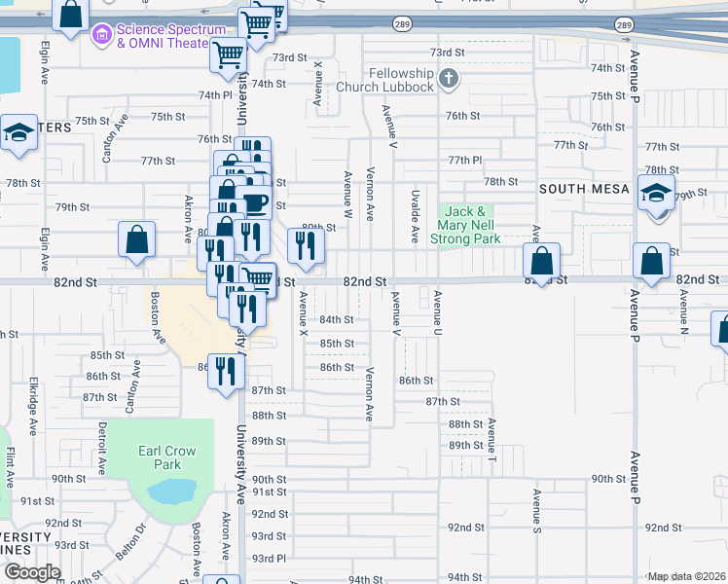This screenshot has width=728, height=584.
Task: Click the Uvalde Ave street label
Action: point(415,216)
